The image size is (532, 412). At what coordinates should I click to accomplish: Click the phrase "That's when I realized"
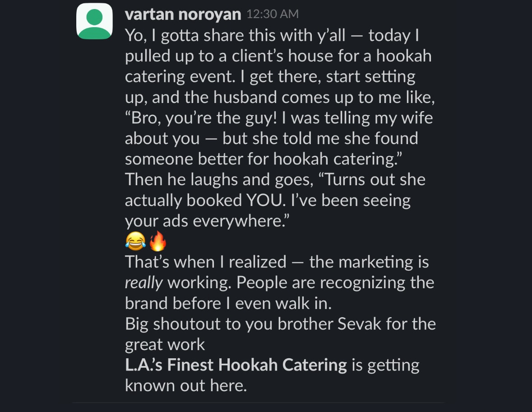206,262
